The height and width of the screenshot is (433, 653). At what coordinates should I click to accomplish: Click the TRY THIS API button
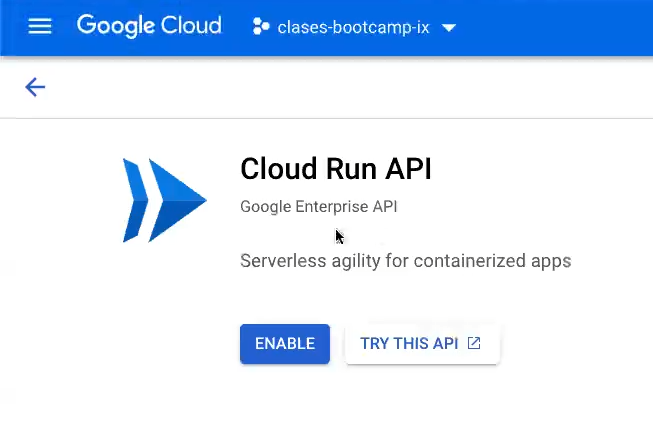click(422, 344)
